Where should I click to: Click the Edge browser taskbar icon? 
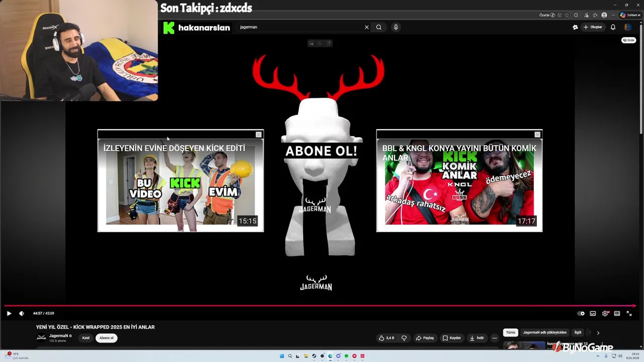(331, 356)
